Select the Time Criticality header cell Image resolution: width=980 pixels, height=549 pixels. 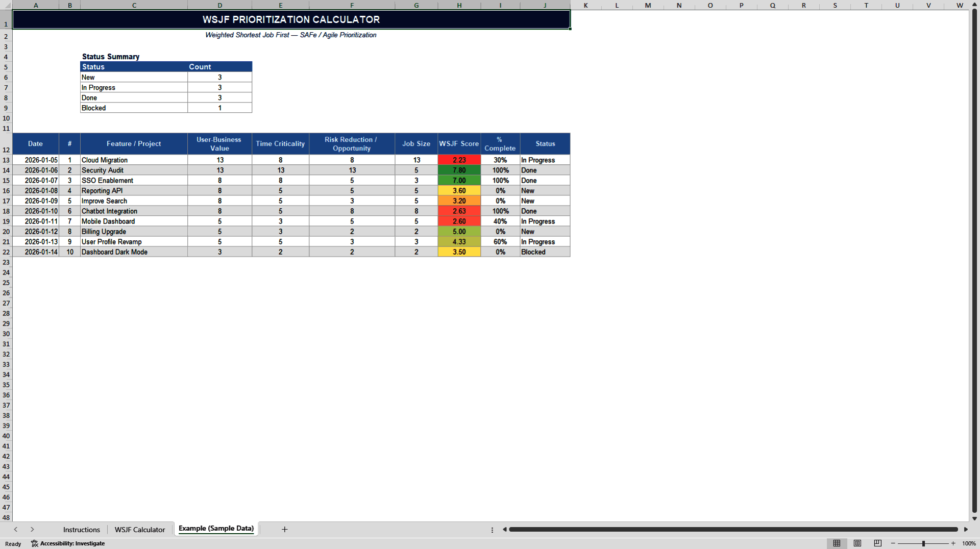click(280, 144)
